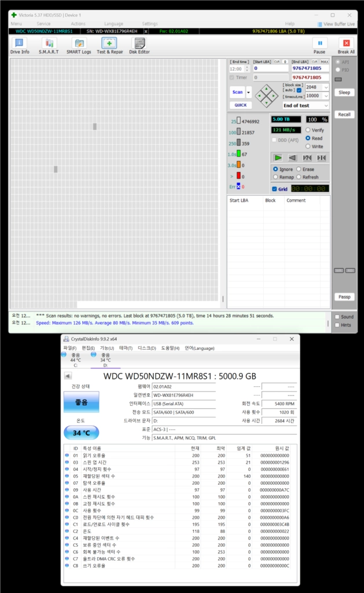Click the green play scan button
This screenshot has width=364, height=593.
coord(278,158)
